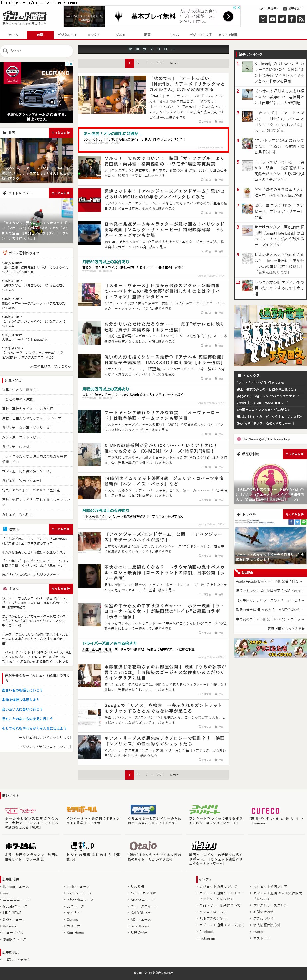Open the RSS feed icon in the header

point(301,19)
